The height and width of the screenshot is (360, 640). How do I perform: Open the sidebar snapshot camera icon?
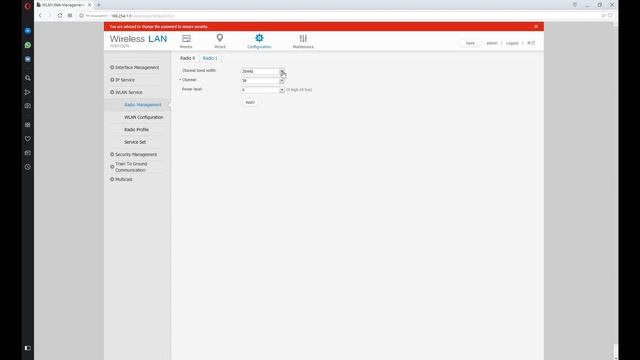(x=28, y=106)
